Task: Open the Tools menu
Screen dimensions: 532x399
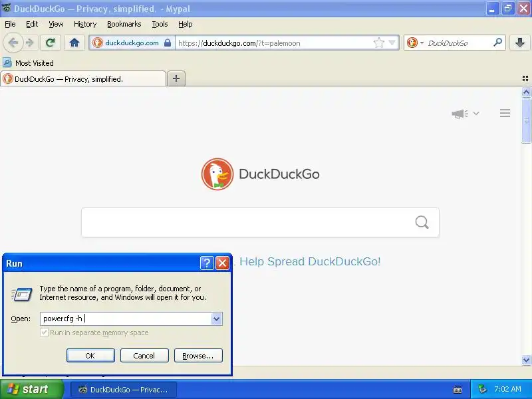Action: point(160,24)
